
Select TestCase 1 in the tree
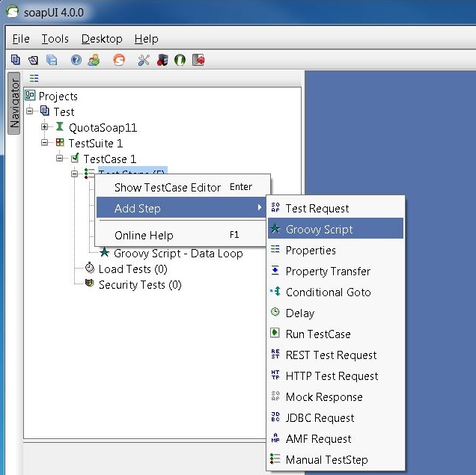coord(109,159)
